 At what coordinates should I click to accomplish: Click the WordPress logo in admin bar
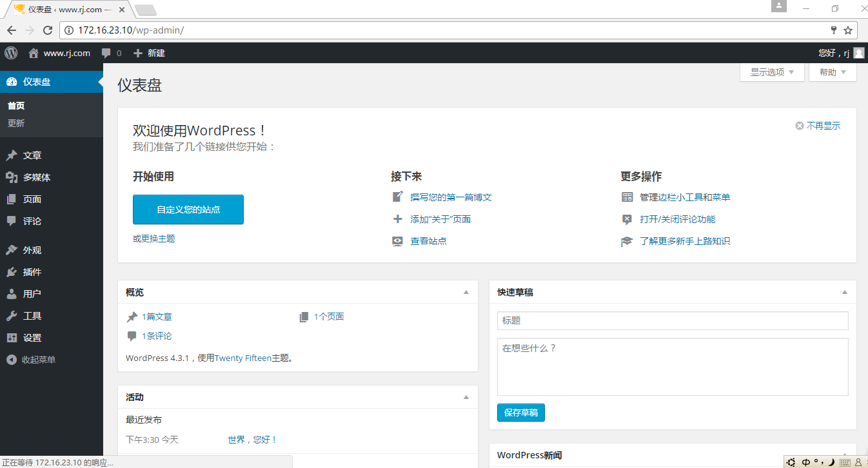[11, 53]
